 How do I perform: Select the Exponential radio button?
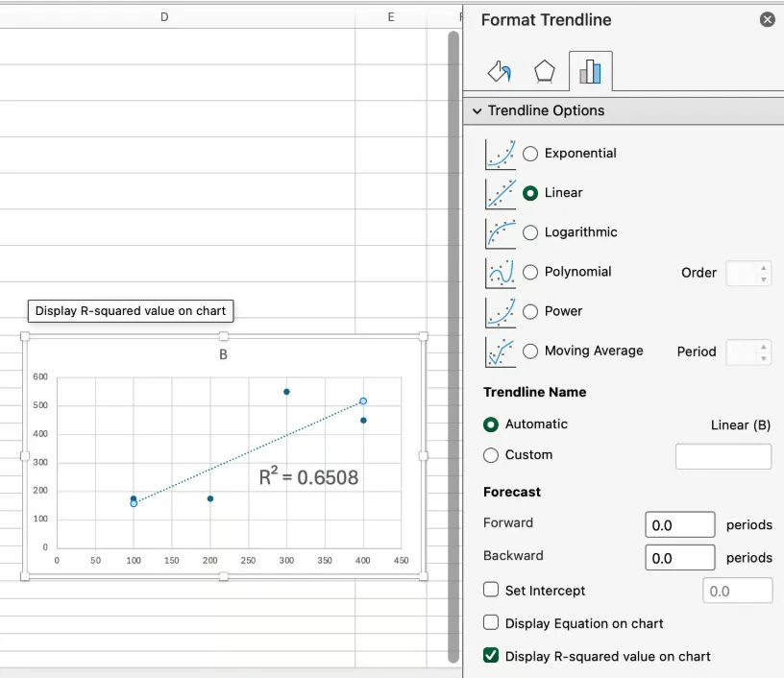pyautogui.click(x=530, y=154)
